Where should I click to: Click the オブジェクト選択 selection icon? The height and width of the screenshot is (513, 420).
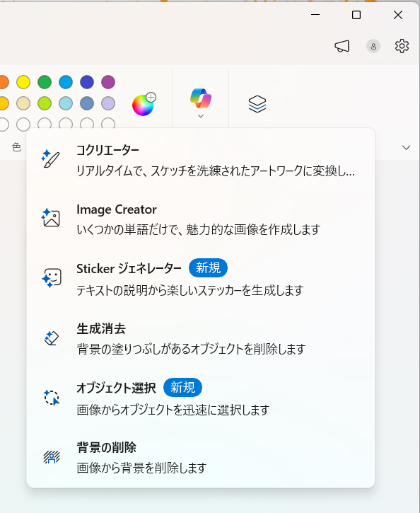point(52,398)
